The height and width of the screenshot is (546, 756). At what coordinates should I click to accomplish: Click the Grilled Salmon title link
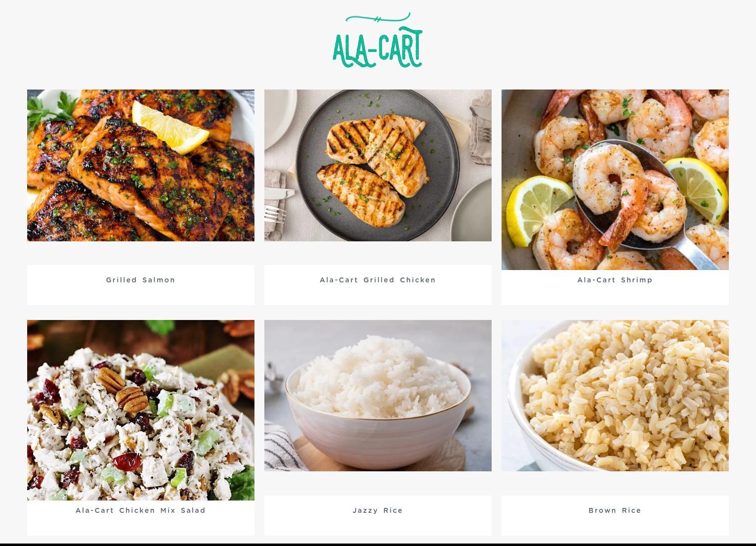(141, 280)
